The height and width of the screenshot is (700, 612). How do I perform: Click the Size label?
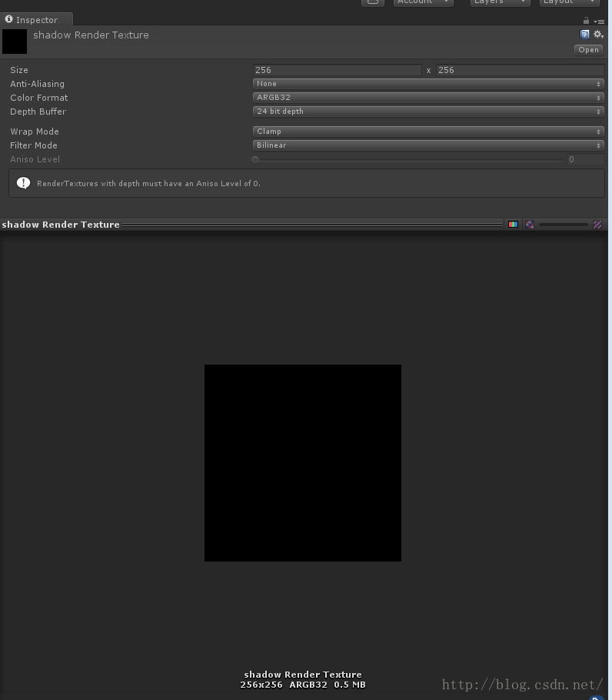click(x=19, y=70)
